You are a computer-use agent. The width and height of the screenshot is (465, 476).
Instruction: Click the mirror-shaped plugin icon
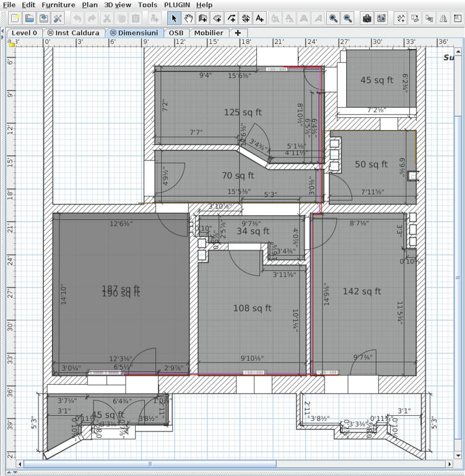(x=443, y=19)
